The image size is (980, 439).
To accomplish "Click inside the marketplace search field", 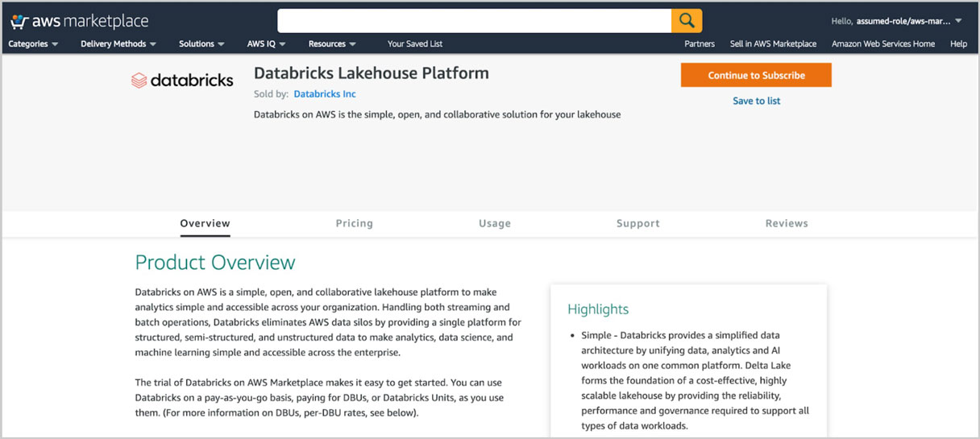I will [474, 21].
